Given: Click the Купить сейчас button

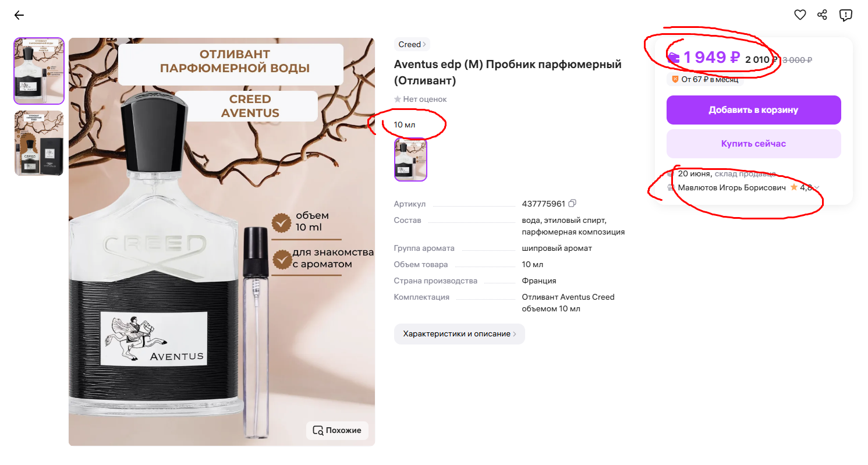Looking at the screenshot, I should (753, 144).
